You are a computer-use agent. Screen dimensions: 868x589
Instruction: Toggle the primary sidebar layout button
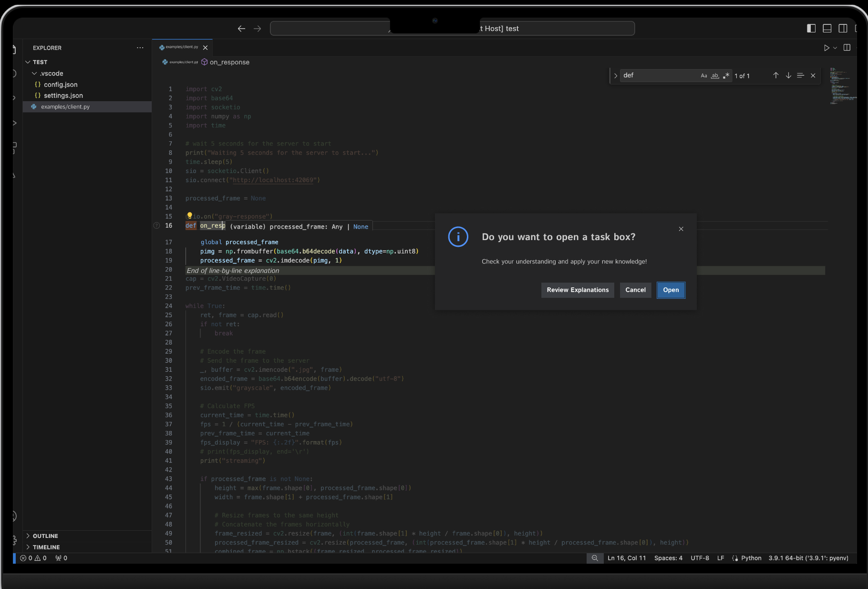(811, 29)
